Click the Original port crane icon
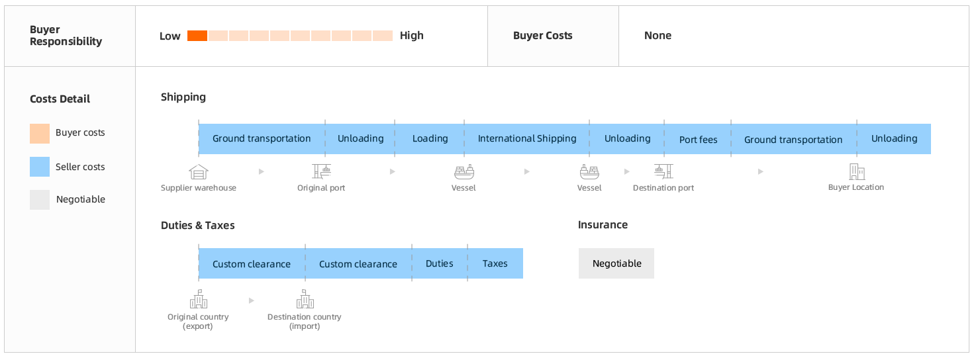Screen dimensions: 980x356 point(322,171)
